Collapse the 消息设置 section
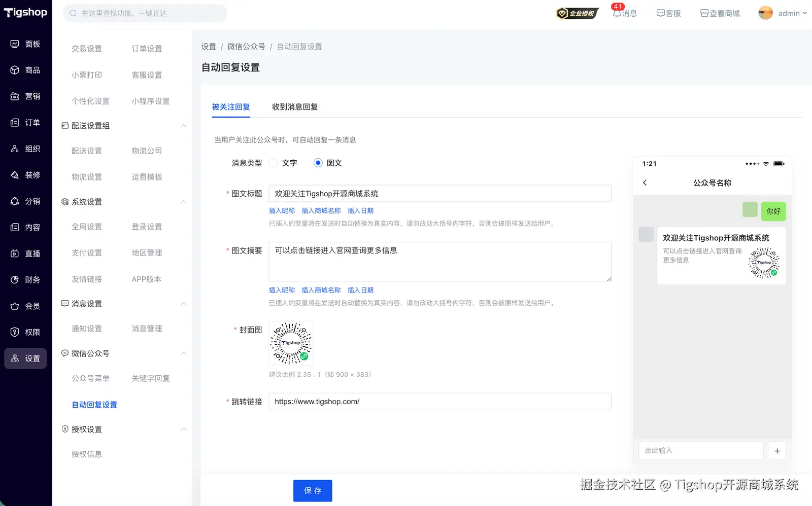The image size is (812, 506). [x=184, y=304]
